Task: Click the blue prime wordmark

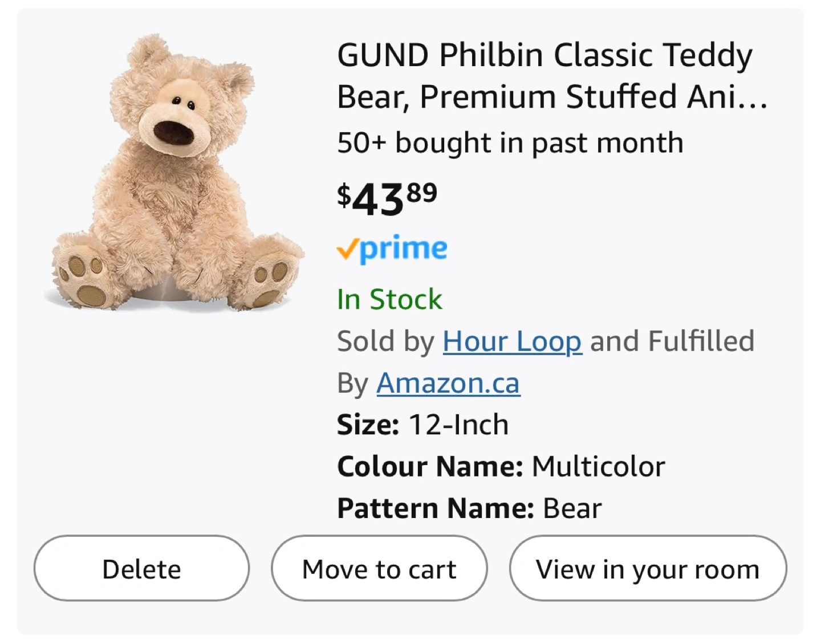Action: click(x=404, y=249)
